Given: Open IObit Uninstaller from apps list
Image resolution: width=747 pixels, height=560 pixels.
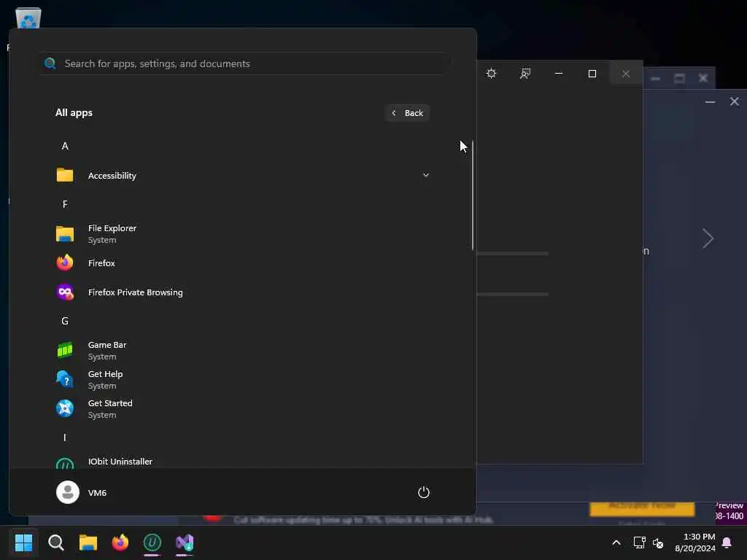Looking at the screenshot, I should (242, 461).
